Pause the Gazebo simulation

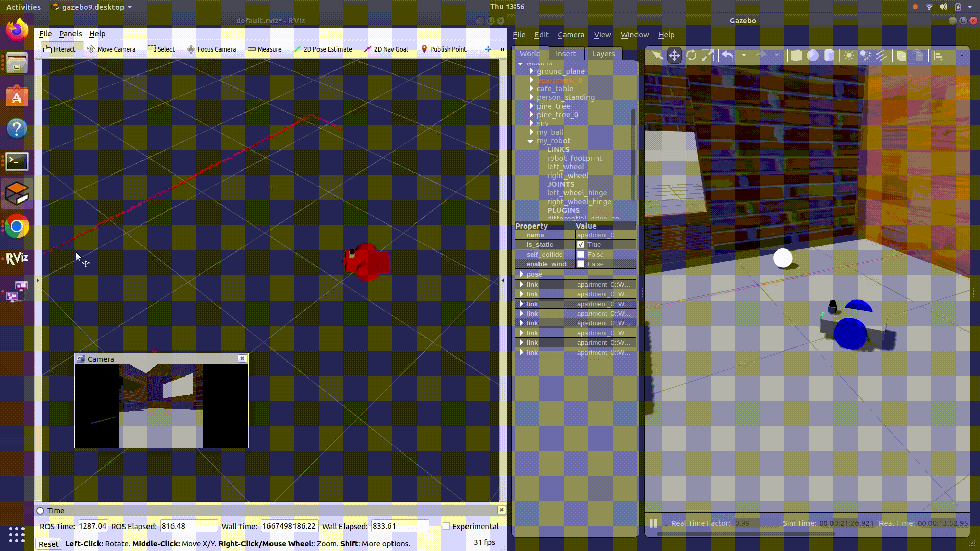653,523
